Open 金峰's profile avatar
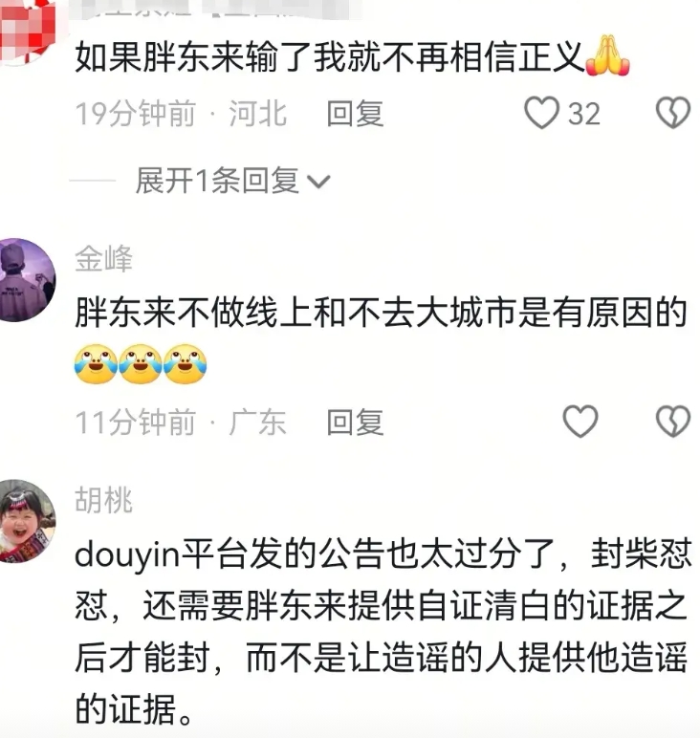Screen dimensions: 700x738 (28, 280)
